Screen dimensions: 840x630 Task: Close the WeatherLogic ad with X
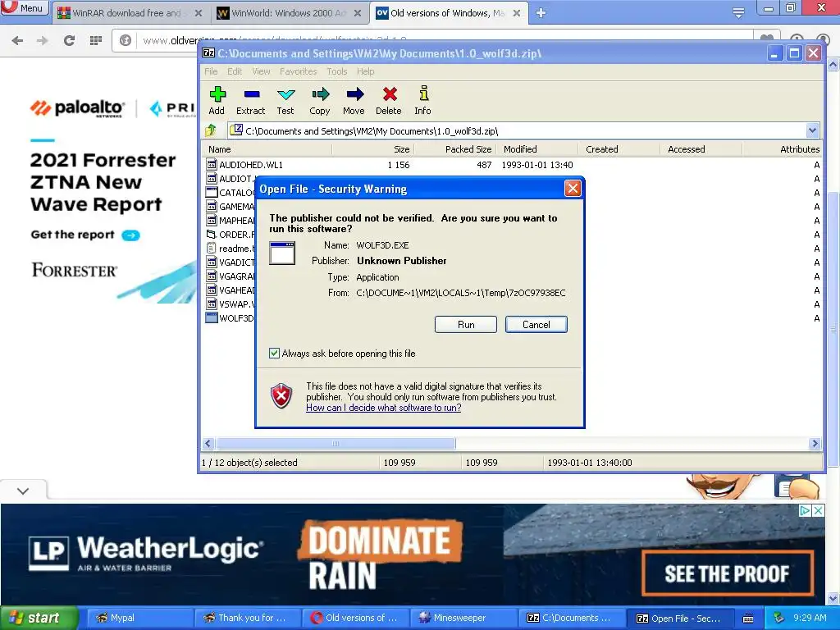click(x=819, y=510)
